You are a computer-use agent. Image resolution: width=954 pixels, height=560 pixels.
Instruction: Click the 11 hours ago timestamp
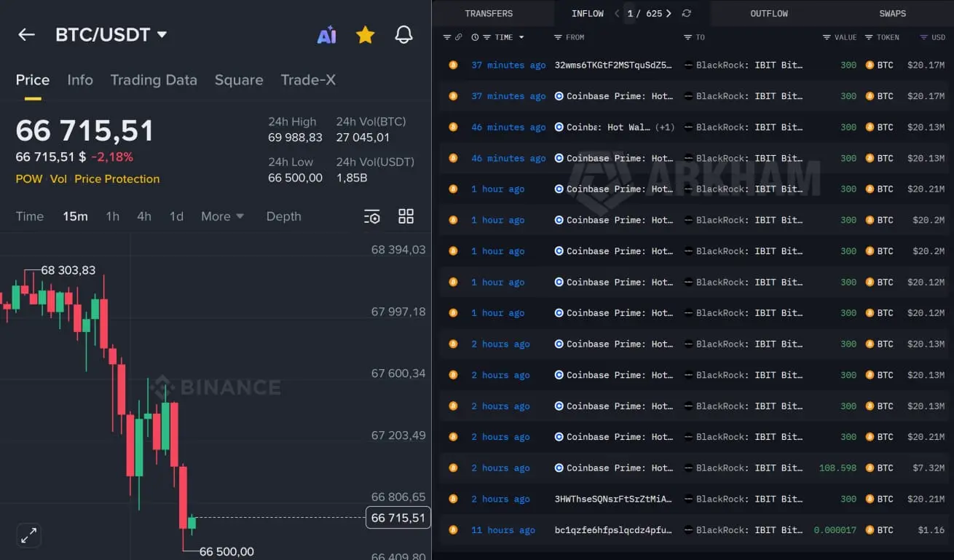(x=503, y=530)
